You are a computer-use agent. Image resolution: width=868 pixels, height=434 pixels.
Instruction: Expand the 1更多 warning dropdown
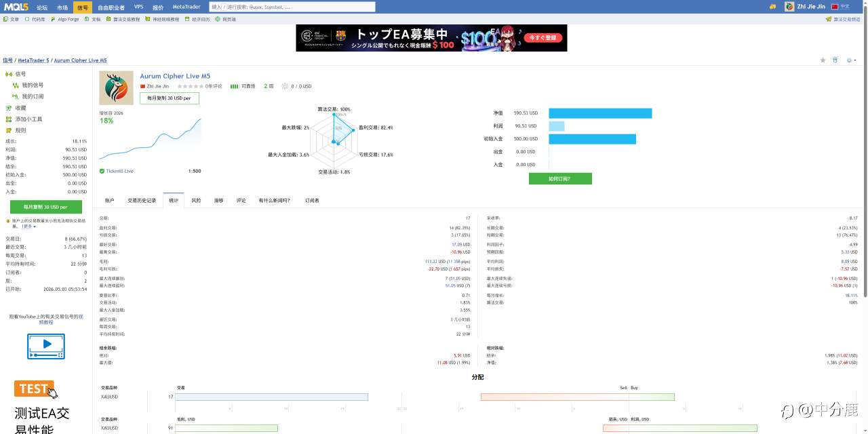tap(28, 226)
